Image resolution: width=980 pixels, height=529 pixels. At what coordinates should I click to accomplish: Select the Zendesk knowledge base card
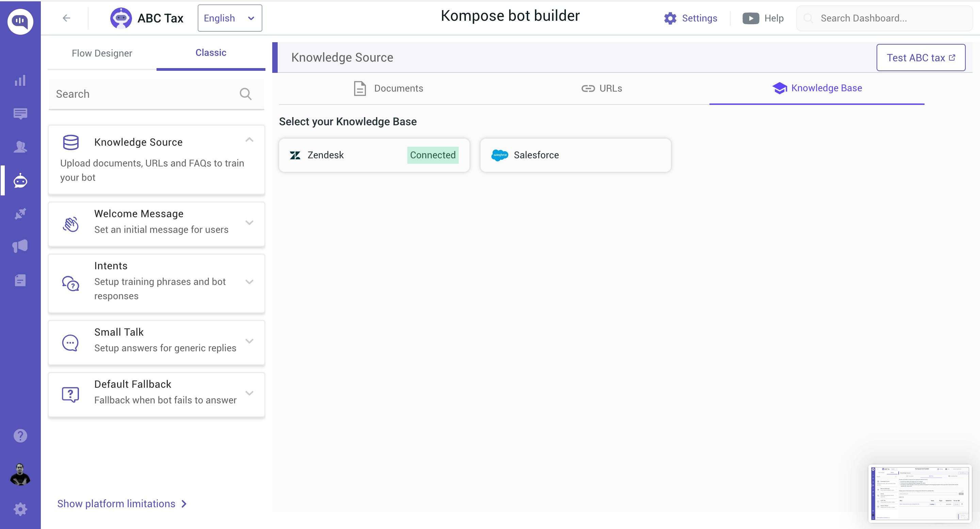pos(374,155)
